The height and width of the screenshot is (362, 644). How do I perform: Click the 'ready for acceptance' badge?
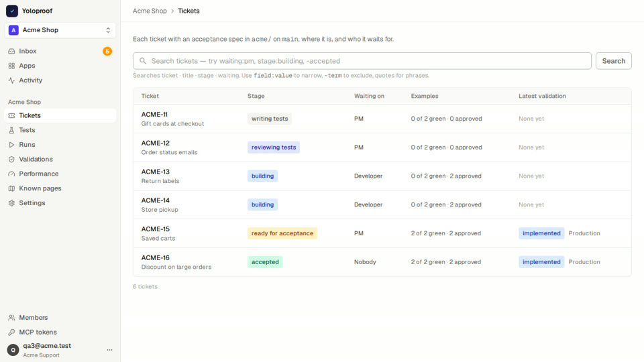[x=282, y=233]
